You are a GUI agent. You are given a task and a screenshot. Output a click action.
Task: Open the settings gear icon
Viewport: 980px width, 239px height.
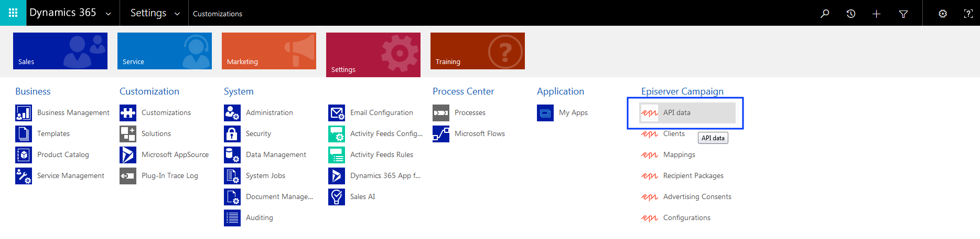click(942, 14)
